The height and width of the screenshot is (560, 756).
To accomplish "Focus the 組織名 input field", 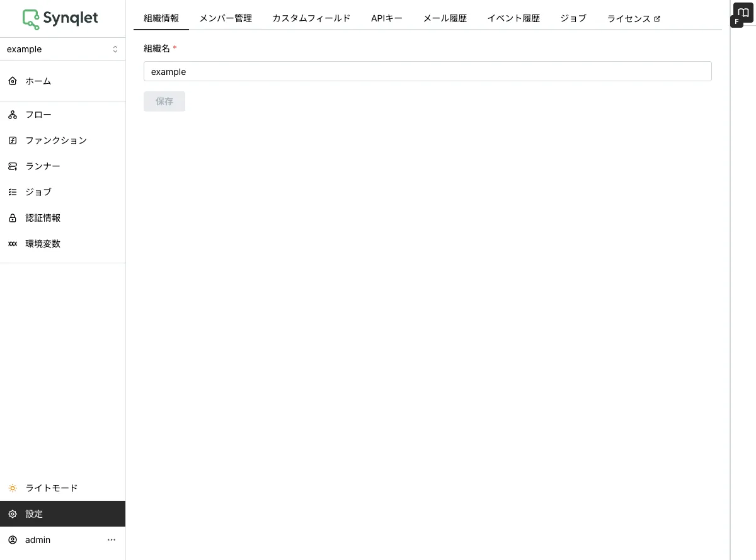I will [428, 71].
